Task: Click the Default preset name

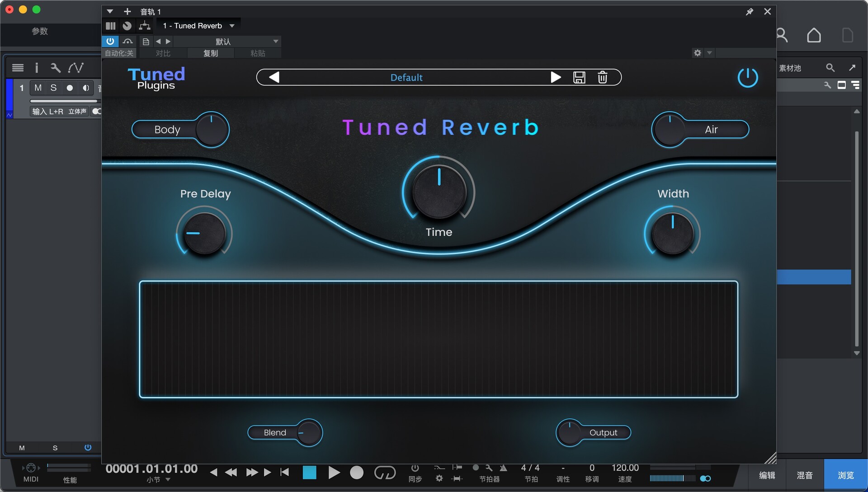Action: point(406,78)
